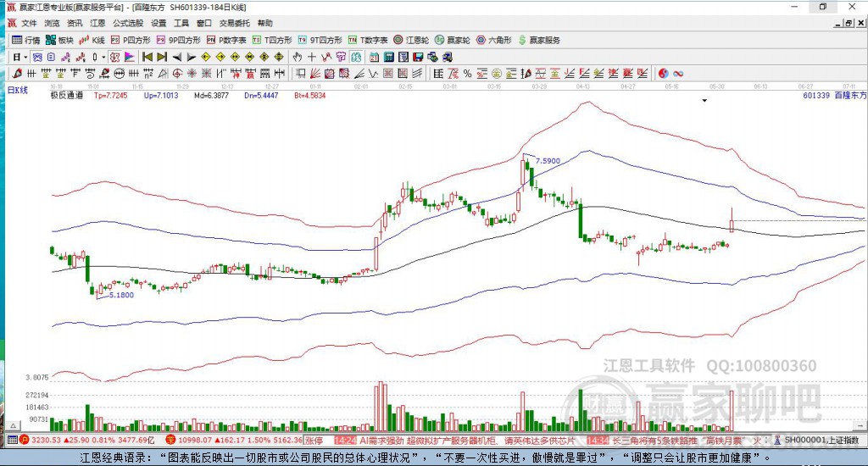Open the T四方形 time square
The width and height of the screenshot is (868, 466).
(272, 40)
